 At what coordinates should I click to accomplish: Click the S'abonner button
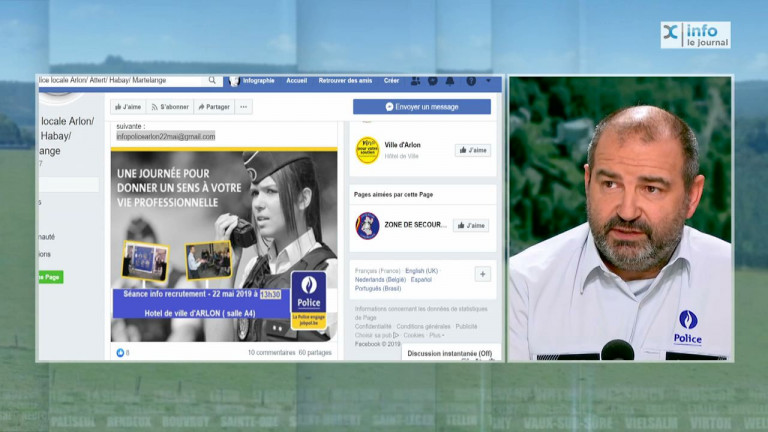pyautogui.click(x=170, y=107)
